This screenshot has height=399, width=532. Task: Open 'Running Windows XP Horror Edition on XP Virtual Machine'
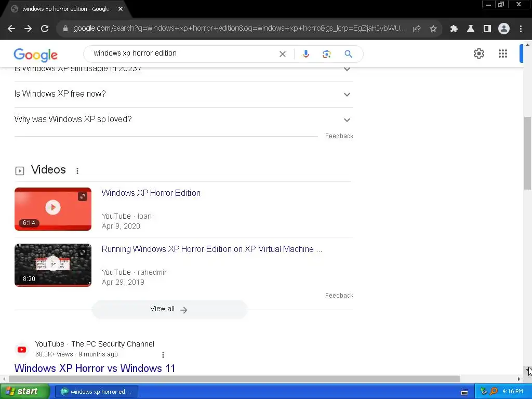212,249
